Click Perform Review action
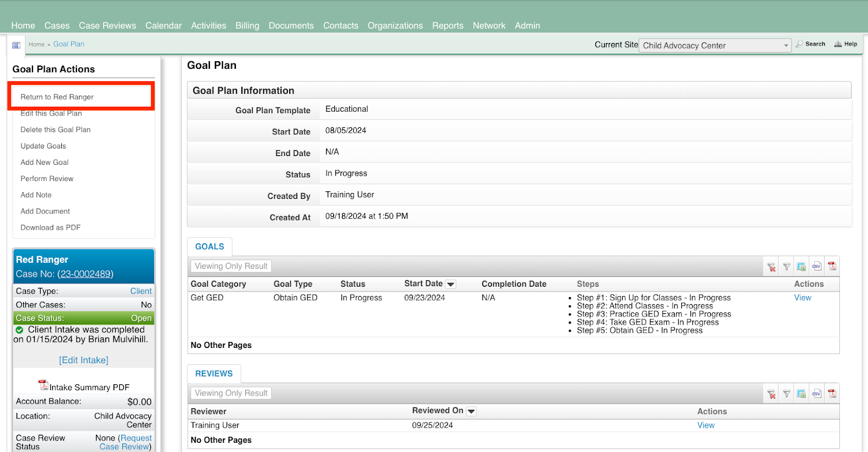This screenshot has width=868, height=452. (47, 178)
